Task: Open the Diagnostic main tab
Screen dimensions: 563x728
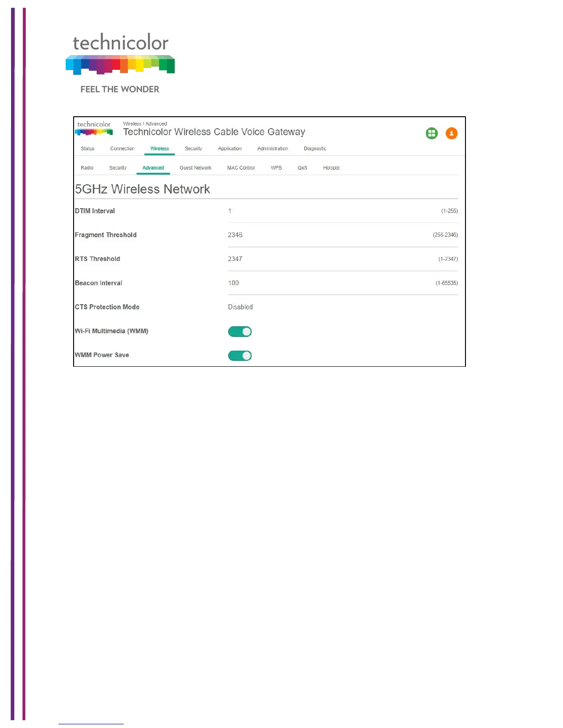Action: pos(315,148)
